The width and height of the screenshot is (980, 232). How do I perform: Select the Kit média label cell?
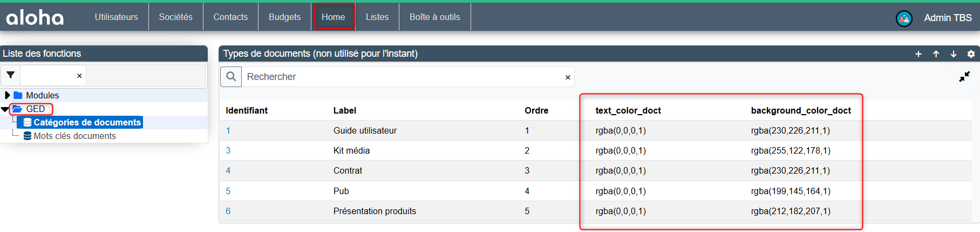pos(351,150)
